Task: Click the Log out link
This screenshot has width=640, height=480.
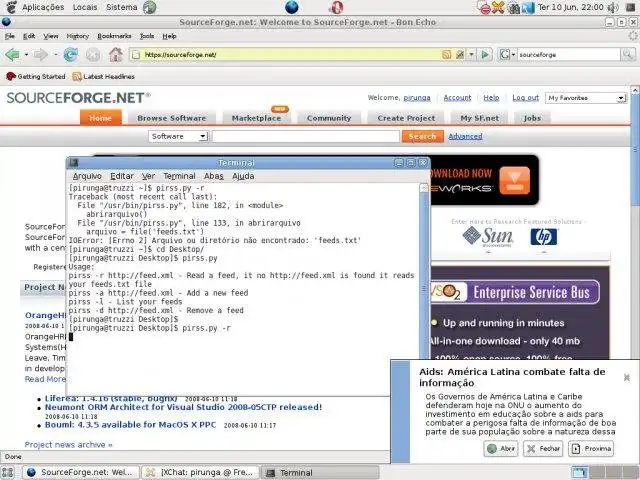Action: pyautogui.click(x=525, y=98)
